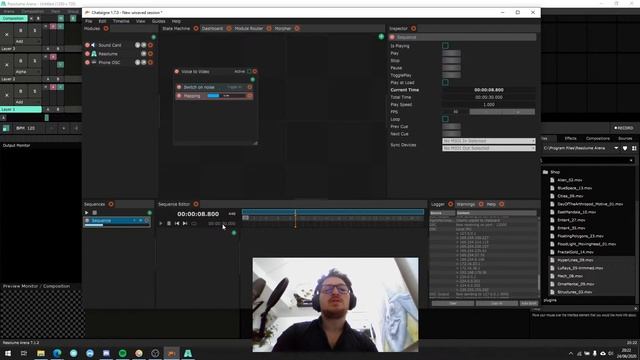Close the Logger tab
This screenshot has height=360, width=640.
tap(451, 204)
